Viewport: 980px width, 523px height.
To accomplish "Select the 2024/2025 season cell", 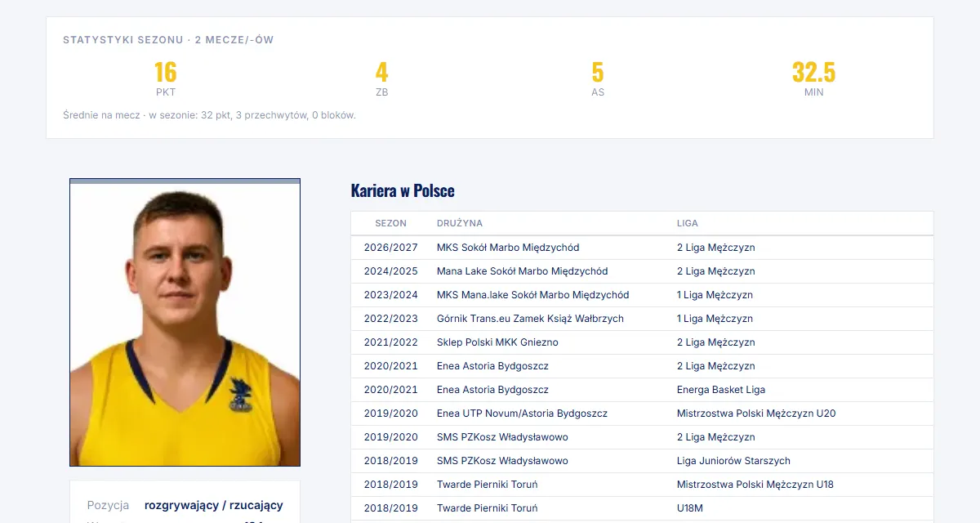I will [390, 271].
